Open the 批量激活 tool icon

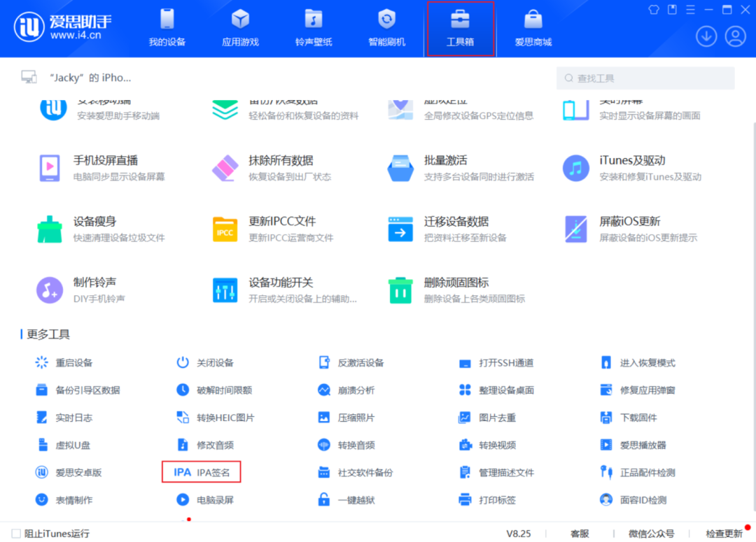[400, 168]
